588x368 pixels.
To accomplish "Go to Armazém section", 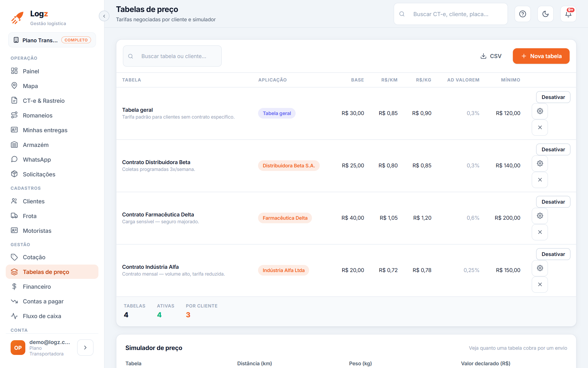I will 52,145.
